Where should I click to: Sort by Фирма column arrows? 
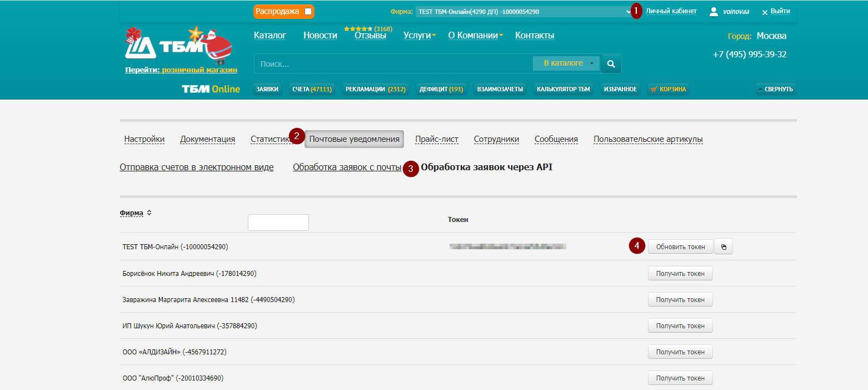coord(149,213)
